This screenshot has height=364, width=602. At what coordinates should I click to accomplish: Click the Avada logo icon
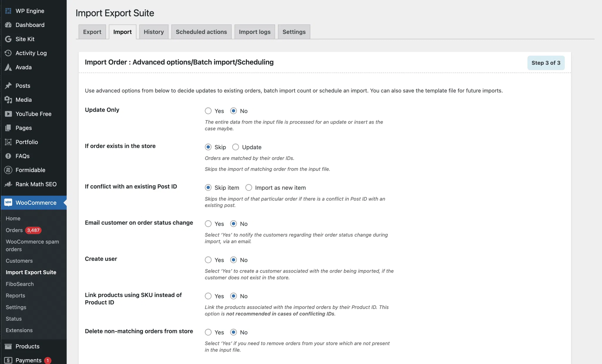(8, 67)
